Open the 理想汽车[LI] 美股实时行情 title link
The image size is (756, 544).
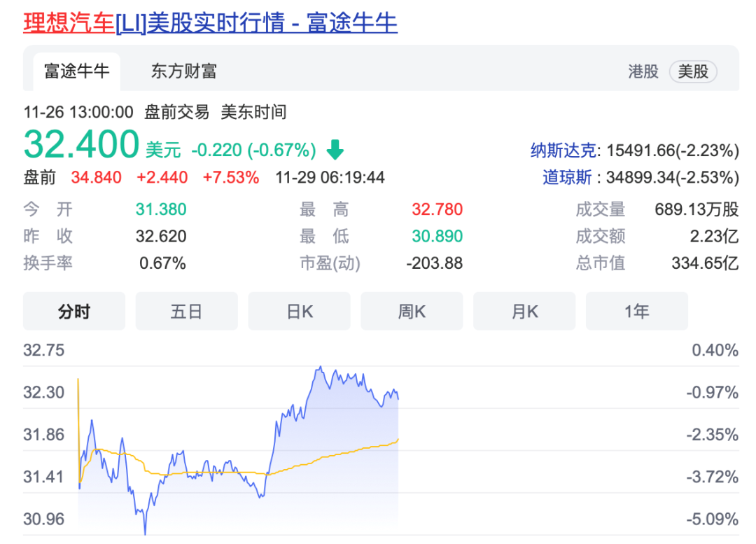pos(210,22)
